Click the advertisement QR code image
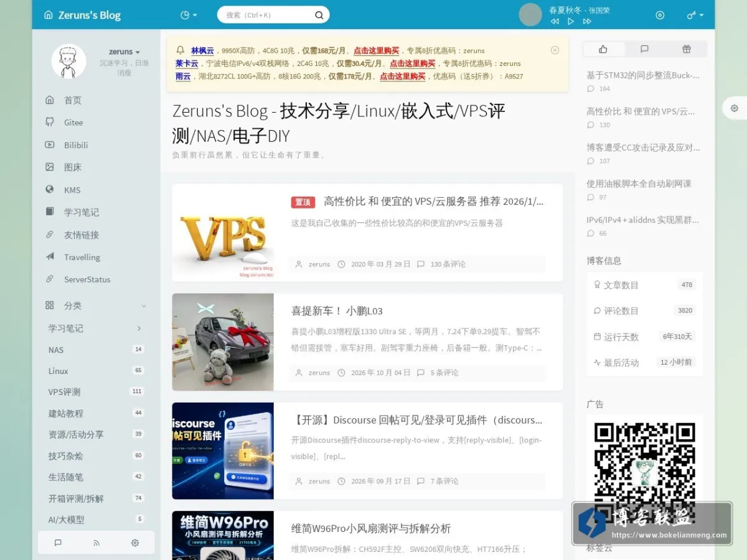This screenshot has height=560, width=747. (x=644, y=473)
